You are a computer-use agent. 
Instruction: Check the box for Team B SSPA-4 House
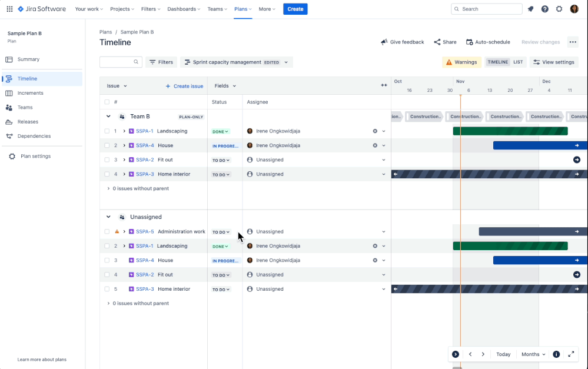click(x=107, y=145)
